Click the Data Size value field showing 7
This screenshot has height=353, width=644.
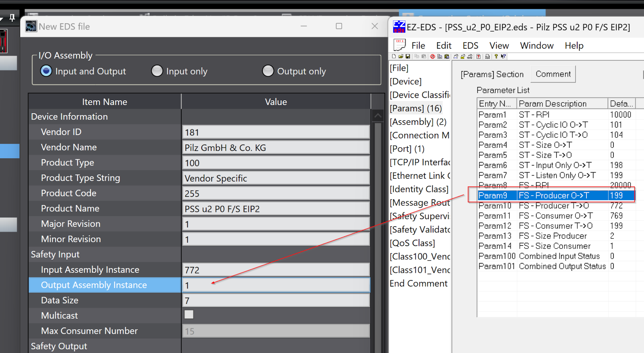click(276, 300)
